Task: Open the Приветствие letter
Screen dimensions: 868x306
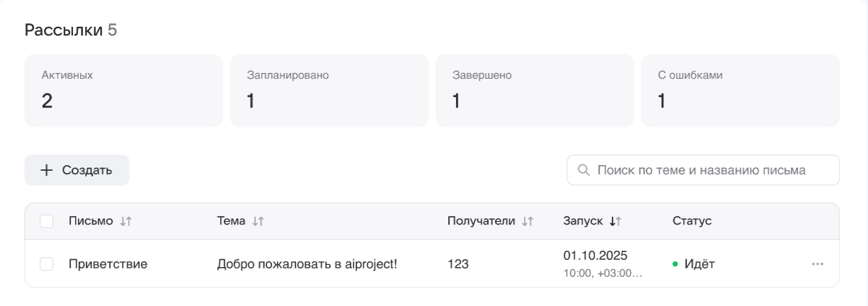Action: (x=108, y=264)
